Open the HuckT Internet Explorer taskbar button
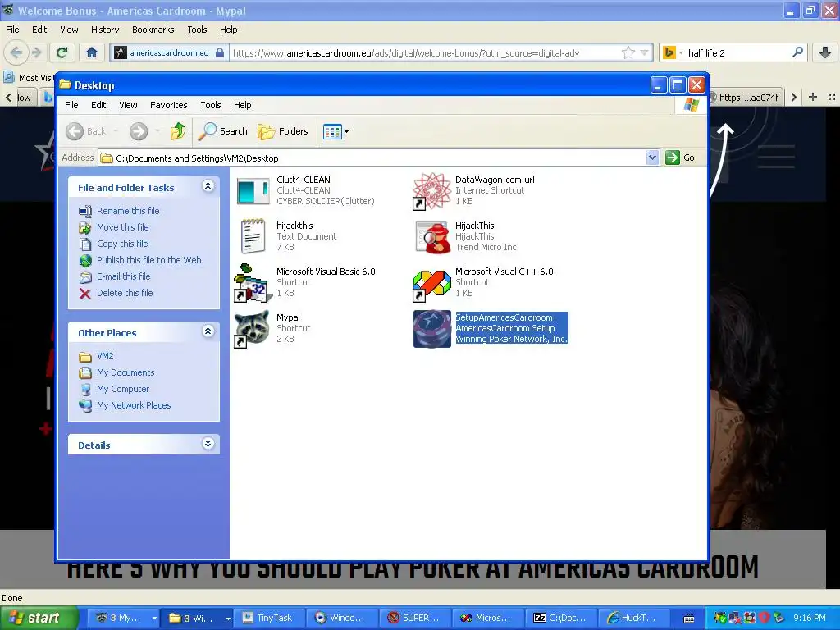 [x=633, y=618]
